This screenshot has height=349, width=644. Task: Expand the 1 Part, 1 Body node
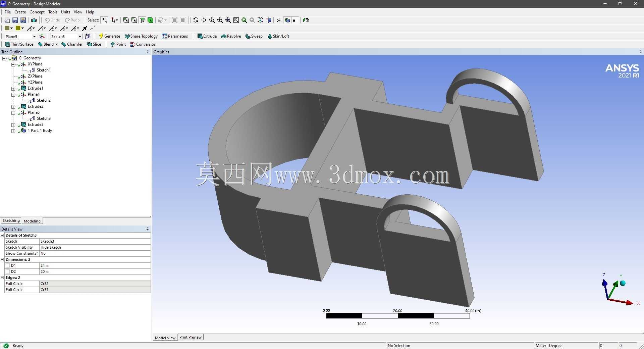point(13,131)
